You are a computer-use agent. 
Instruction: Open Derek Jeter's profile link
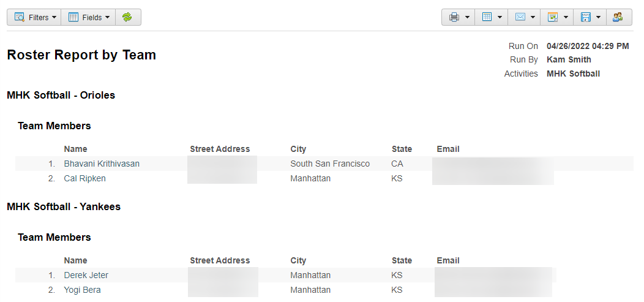click(86, 275)
